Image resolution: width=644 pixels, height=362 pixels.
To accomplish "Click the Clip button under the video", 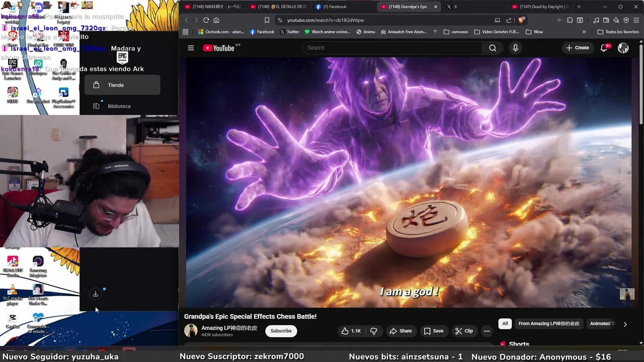I will point(464,331).
